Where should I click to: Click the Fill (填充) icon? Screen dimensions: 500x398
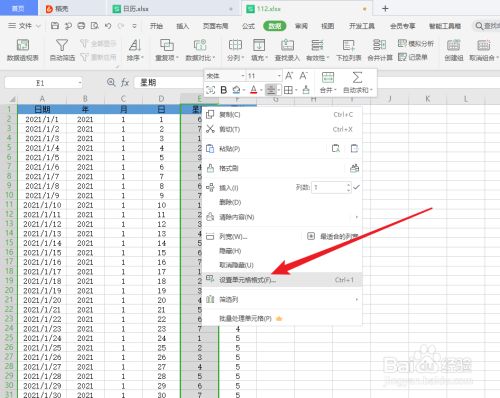[259, 45]
